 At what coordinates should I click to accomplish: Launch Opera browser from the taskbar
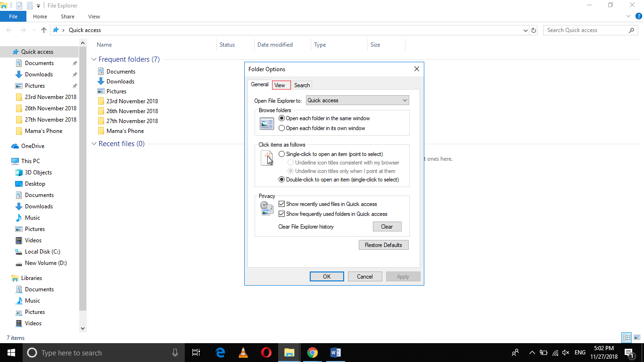click(266, 353)
